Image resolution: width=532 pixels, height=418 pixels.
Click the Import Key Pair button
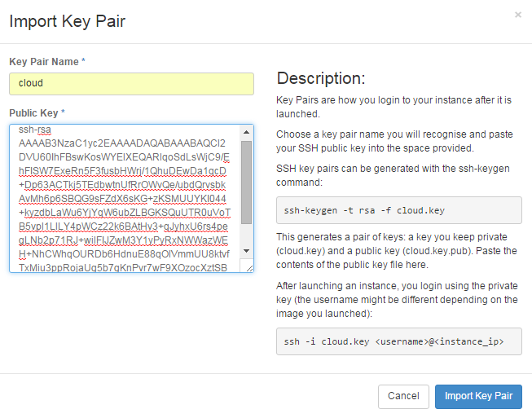tap(478, 396)
